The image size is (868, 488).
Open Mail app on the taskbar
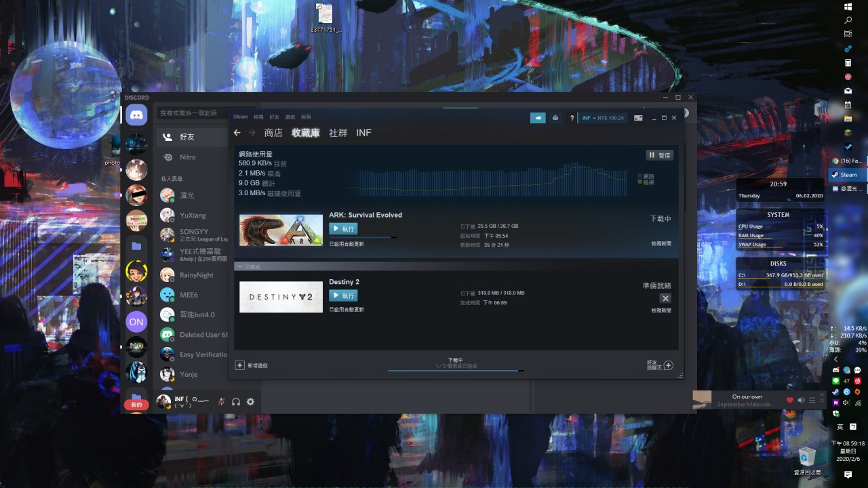point(848,90)
